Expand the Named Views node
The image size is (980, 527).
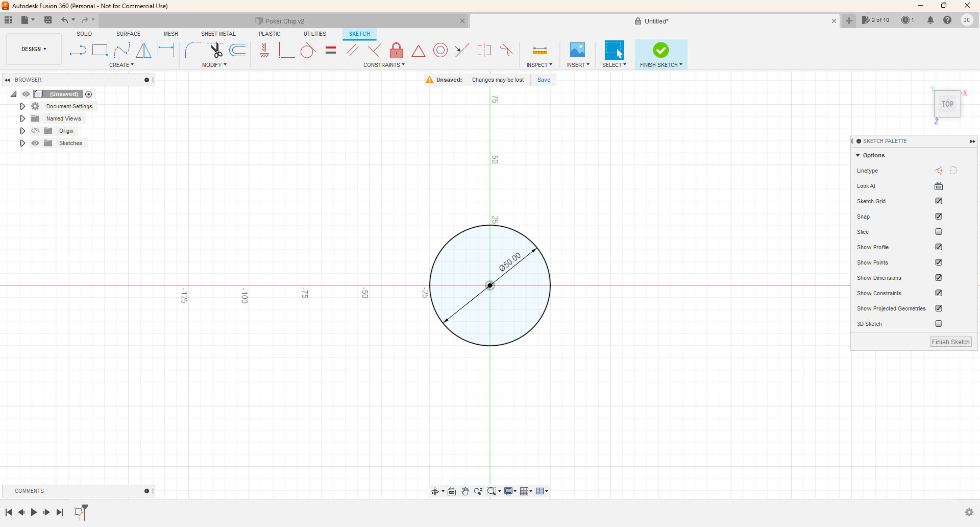point(22,118)
